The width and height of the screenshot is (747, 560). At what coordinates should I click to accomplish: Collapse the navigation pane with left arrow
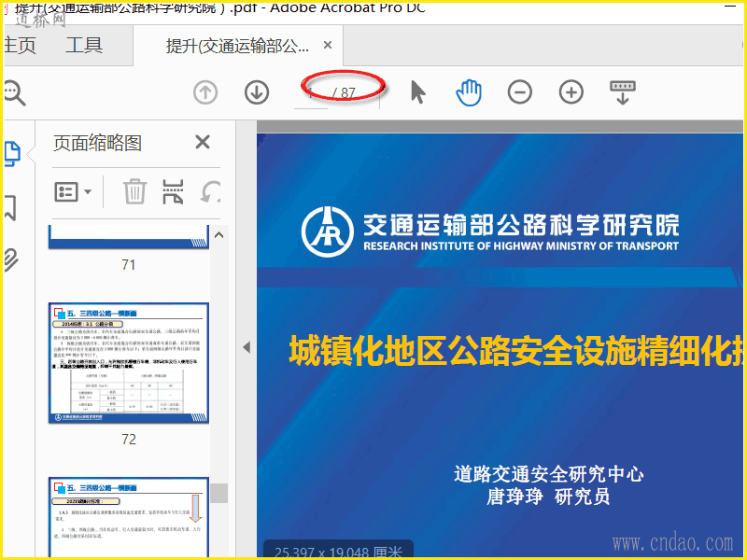(247, 347)
